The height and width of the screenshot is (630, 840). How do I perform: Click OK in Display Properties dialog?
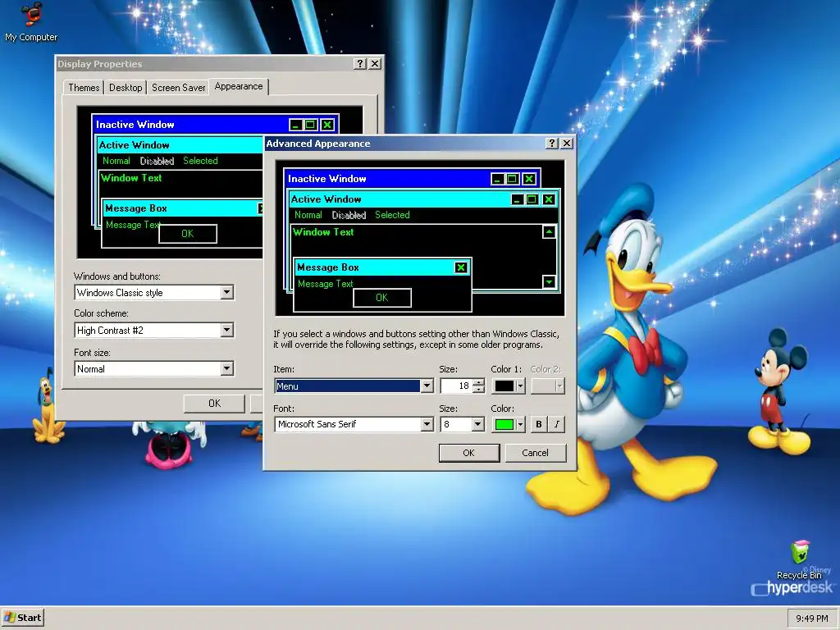[x=214, y=404]
